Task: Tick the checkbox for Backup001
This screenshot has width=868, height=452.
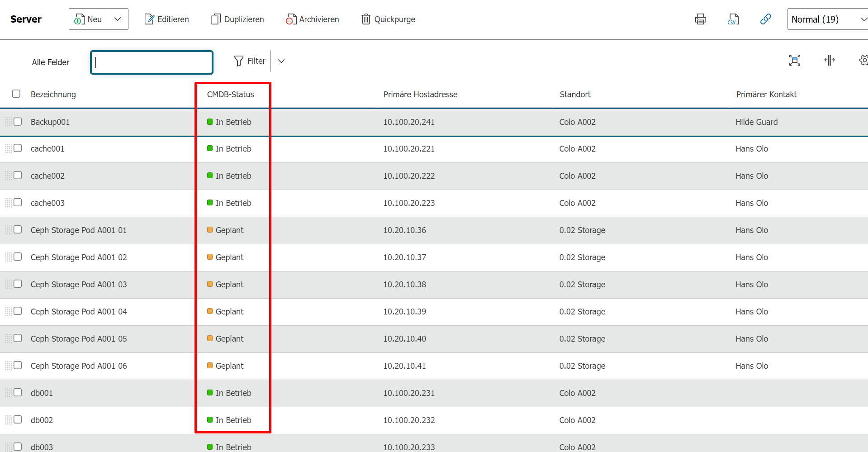Action: [18, 122]
